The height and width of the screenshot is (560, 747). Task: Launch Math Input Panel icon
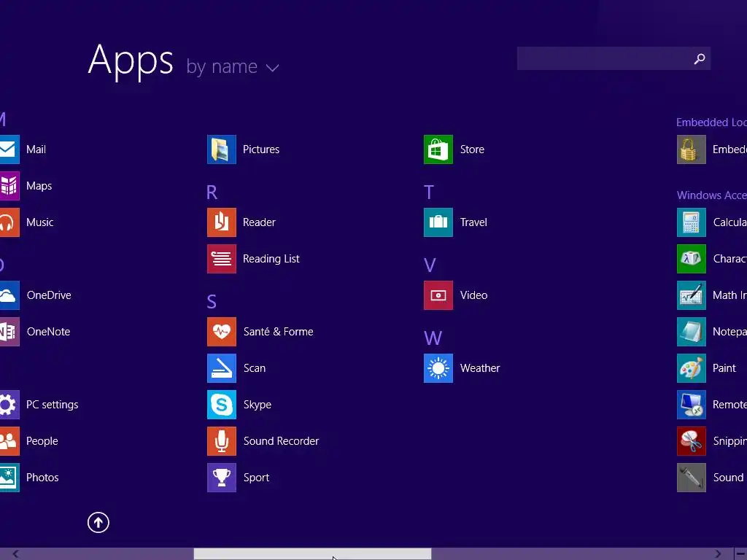click(x=692, y=295)
